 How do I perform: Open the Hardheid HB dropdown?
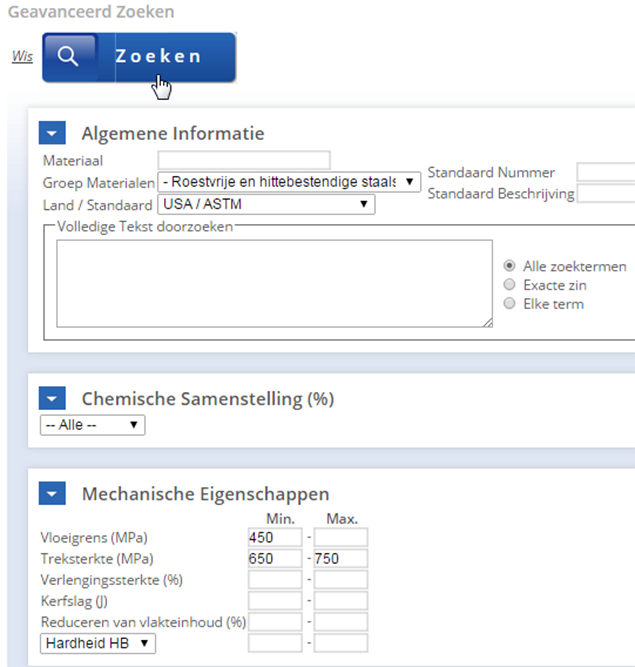click(98, 643)
